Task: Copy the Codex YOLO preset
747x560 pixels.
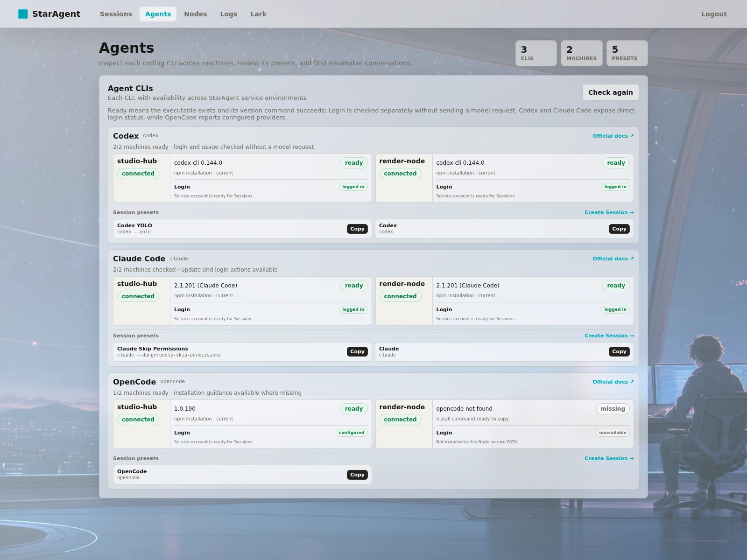Action: 357,229
